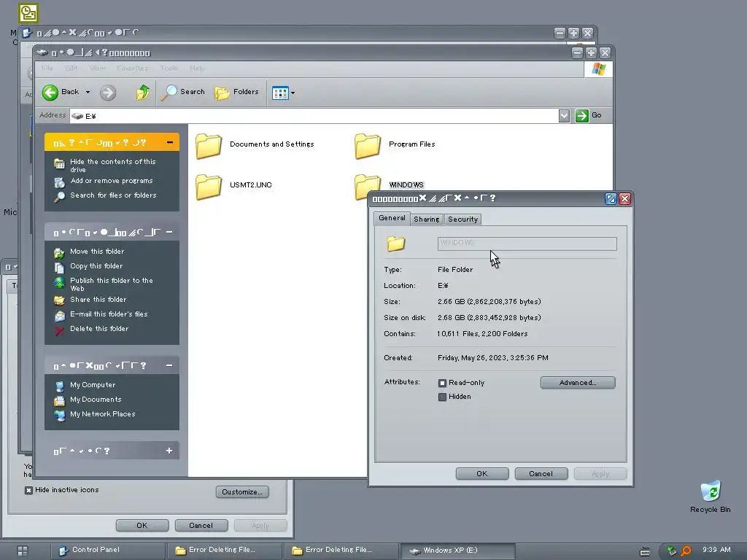Click the Address bar E:\ field

click(314, 116)
